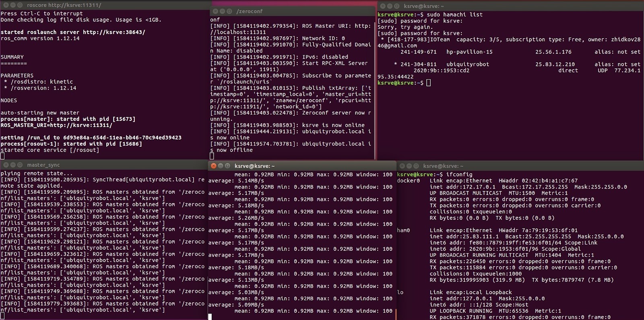Click the 'average: 5.14MB/s' line
644x320 pixels.
tap(236, 181)
